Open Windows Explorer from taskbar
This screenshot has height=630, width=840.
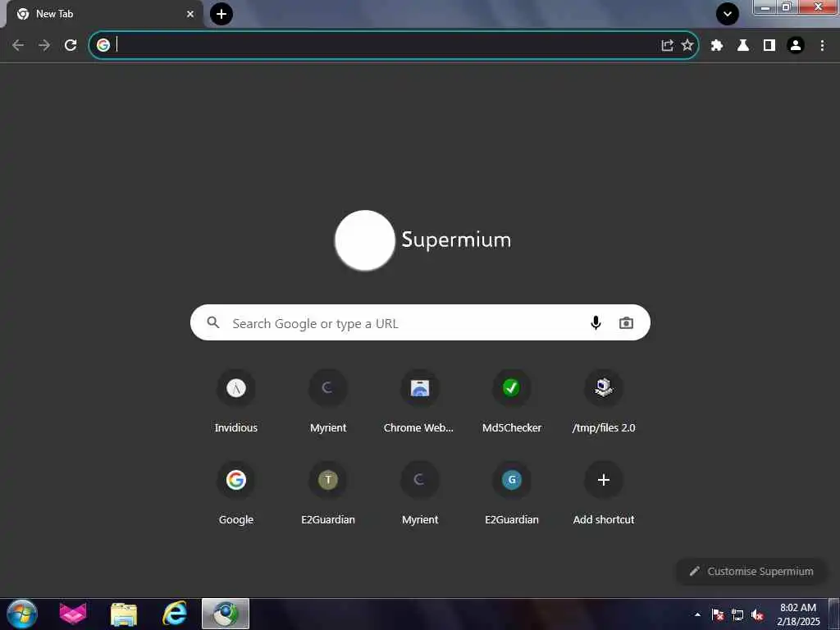(x=124, y=614)
